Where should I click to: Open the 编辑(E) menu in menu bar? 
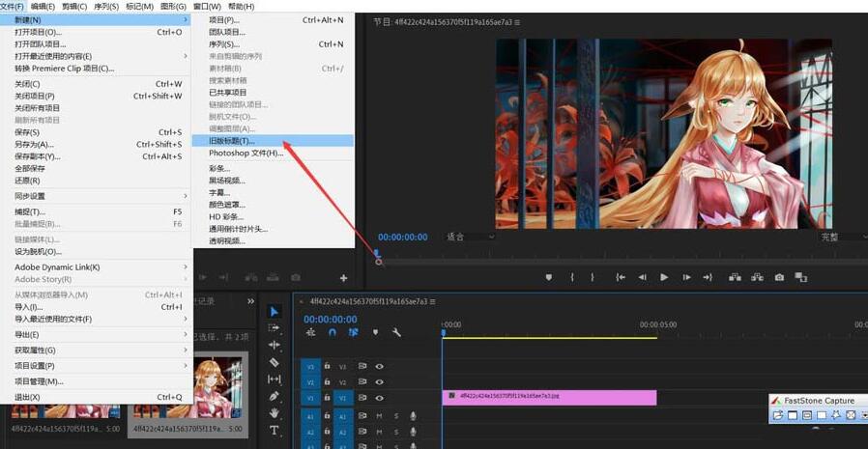tap(43, 7)
